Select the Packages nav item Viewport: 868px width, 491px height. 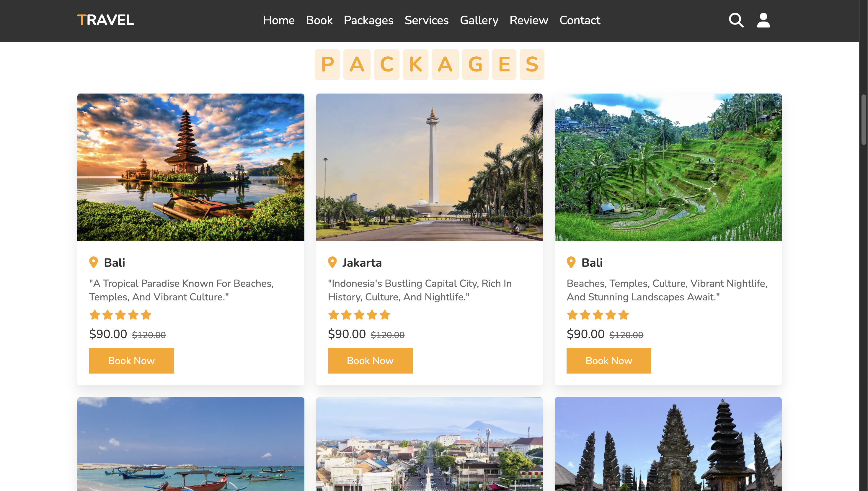[368, 20]
